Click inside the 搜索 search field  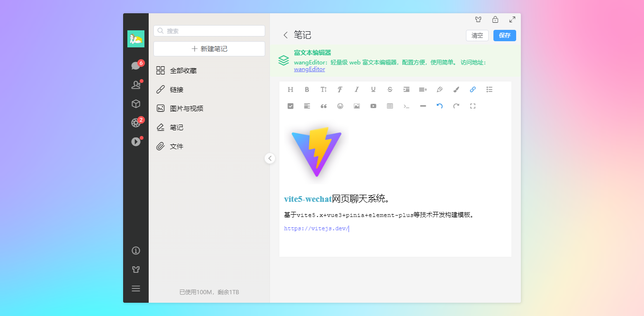coord(209,30)
